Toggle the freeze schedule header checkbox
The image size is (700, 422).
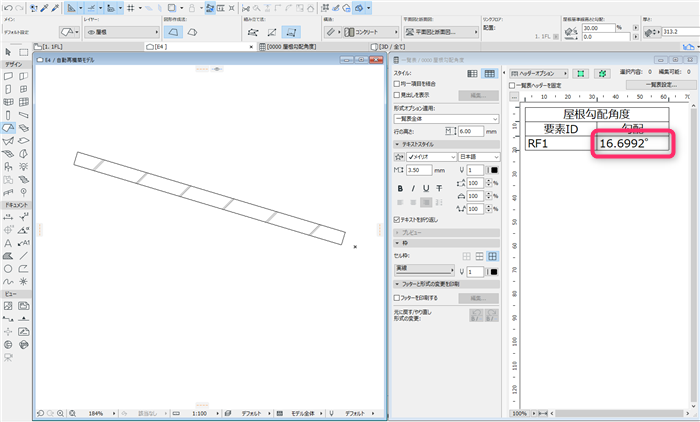[512, 85]
